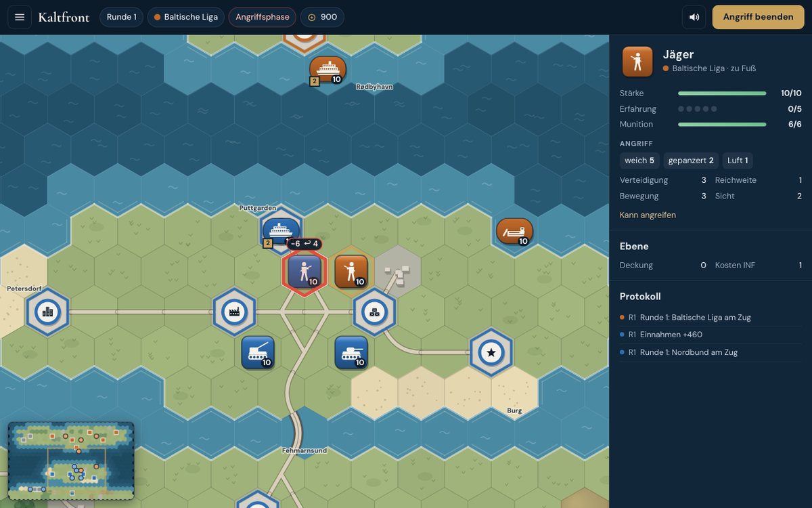This screenshot has height=508, width=812.
Task: Select the blue self-propelled artillery unit
Action: click(258, 352)
